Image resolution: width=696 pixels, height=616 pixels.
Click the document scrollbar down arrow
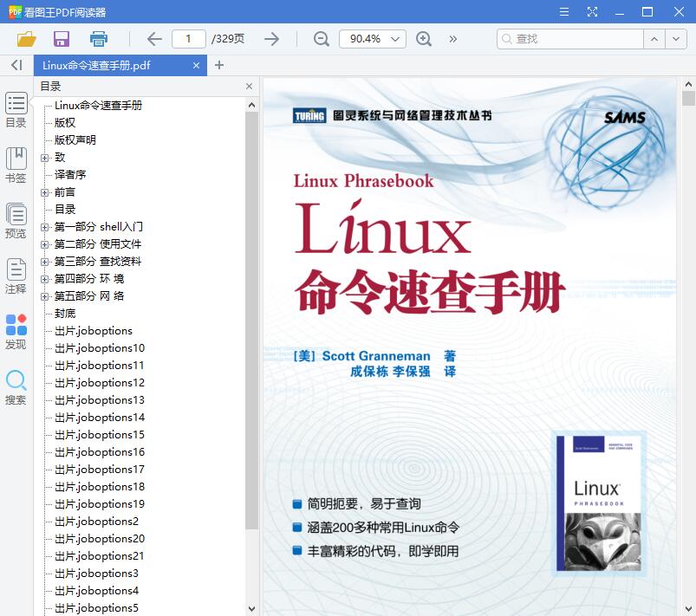tap(688, 608)
